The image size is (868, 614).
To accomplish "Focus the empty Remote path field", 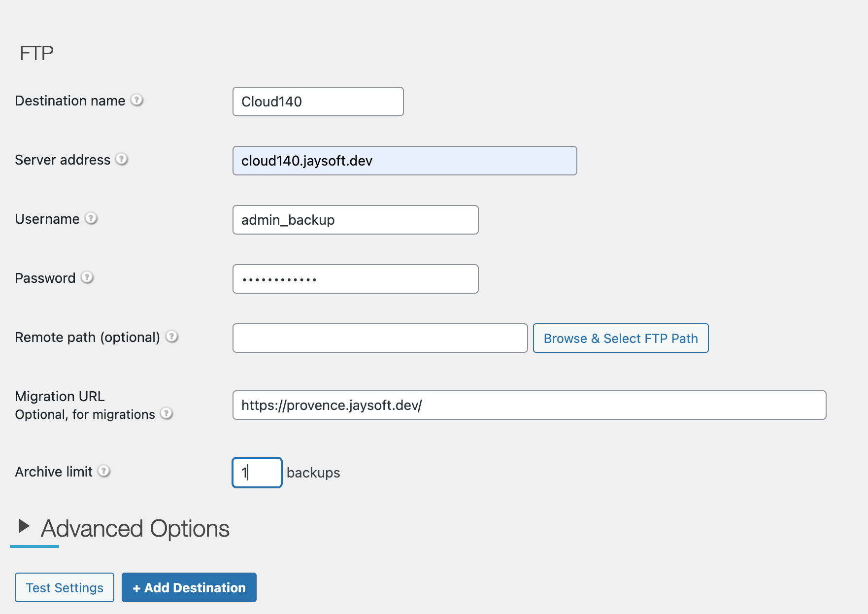I will (x=379, y=338).
